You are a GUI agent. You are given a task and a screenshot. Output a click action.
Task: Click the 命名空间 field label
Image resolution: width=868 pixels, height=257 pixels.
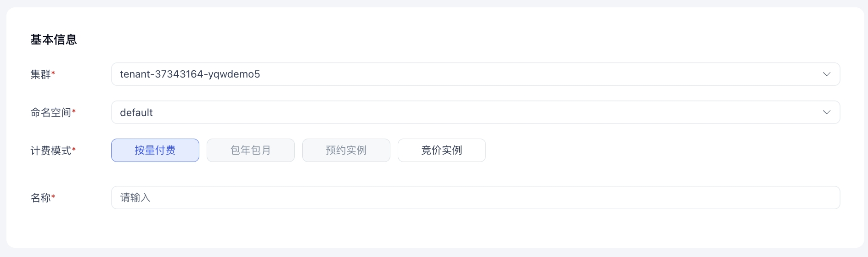tap(51, 113)
